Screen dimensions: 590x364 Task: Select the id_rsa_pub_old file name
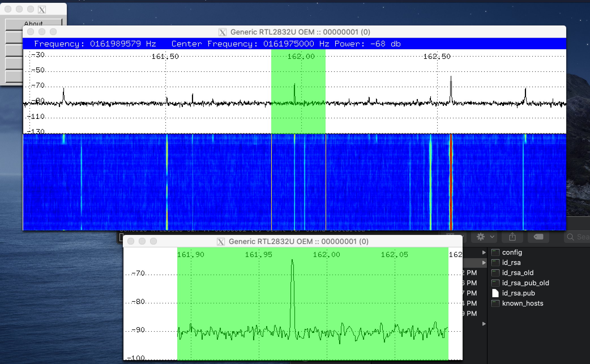[525, 283]
